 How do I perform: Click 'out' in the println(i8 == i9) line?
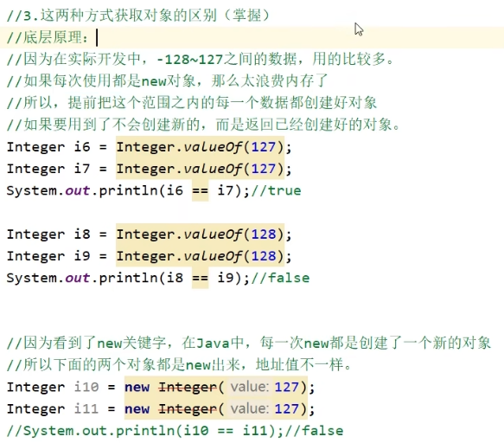pyautogui.click(x=78, y=278)
